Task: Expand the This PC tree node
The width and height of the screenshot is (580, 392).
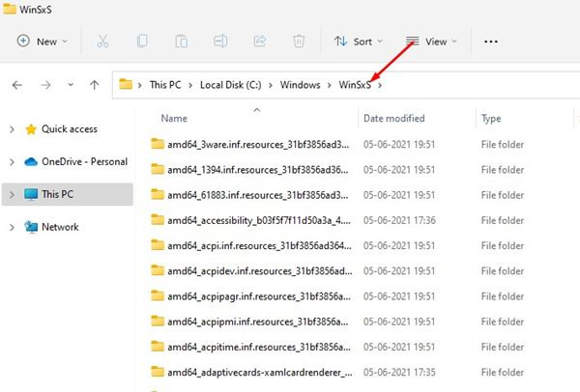Action: 12,194
